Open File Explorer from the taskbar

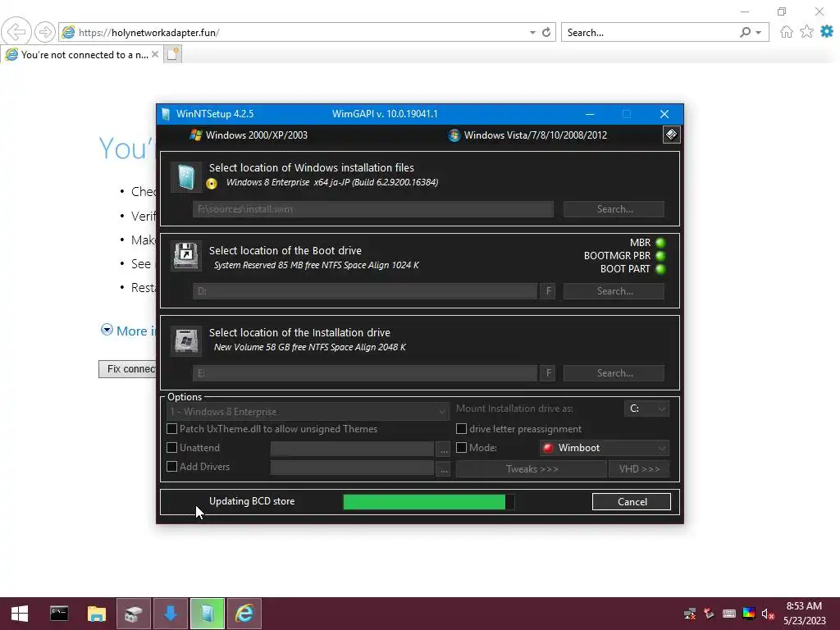coord(97,614)
